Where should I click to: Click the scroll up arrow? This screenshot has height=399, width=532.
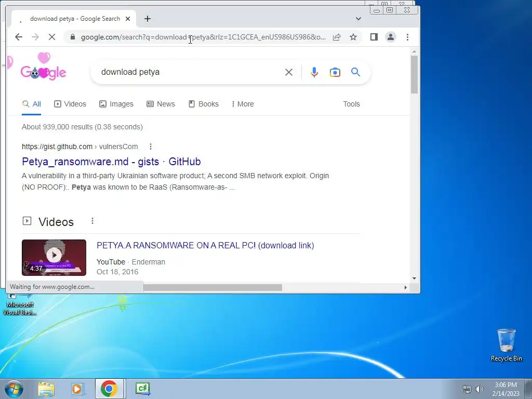click(x=414, y=52)
